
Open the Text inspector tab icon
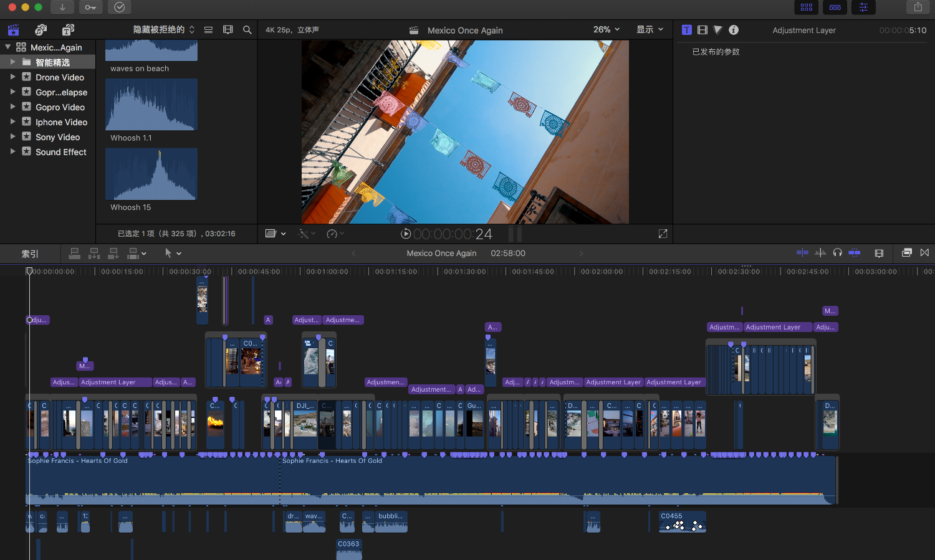(686, 30)
